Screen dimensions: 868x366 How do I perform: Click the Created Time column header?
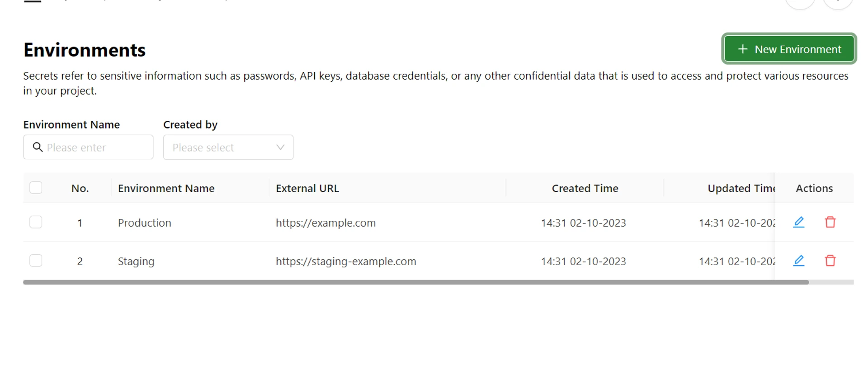[585, 188]
